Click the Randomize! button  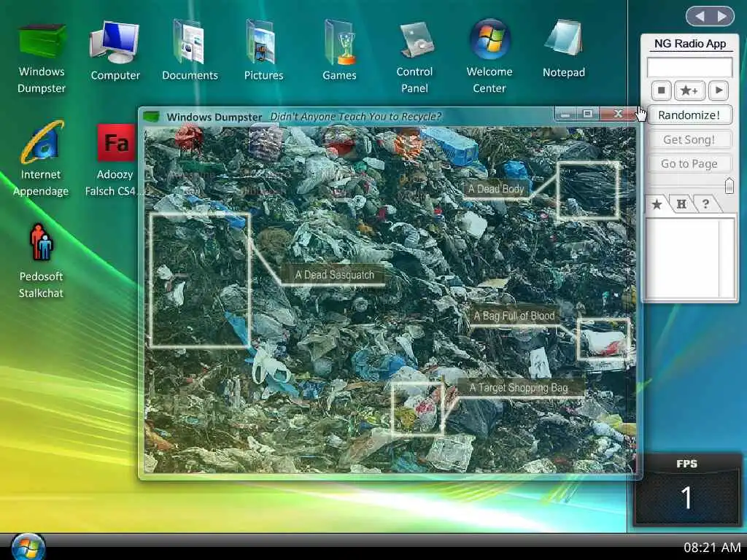tap(689, 114)
